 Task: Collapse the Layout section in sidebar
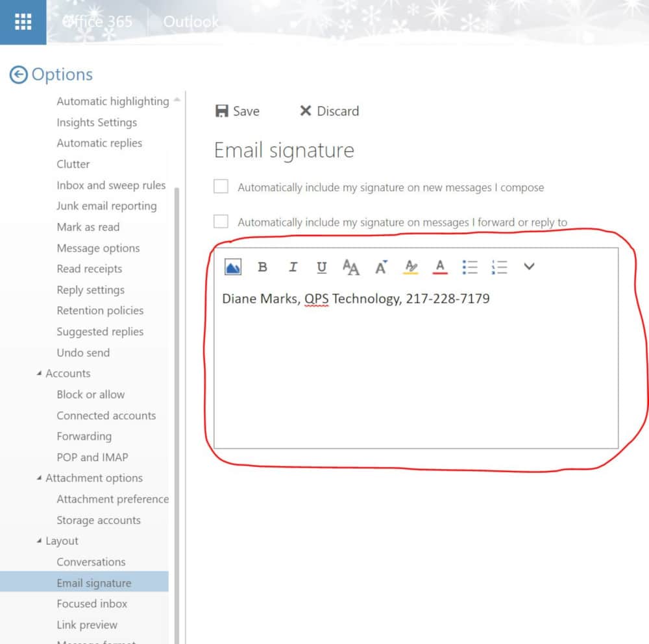[x=39, y=541]
